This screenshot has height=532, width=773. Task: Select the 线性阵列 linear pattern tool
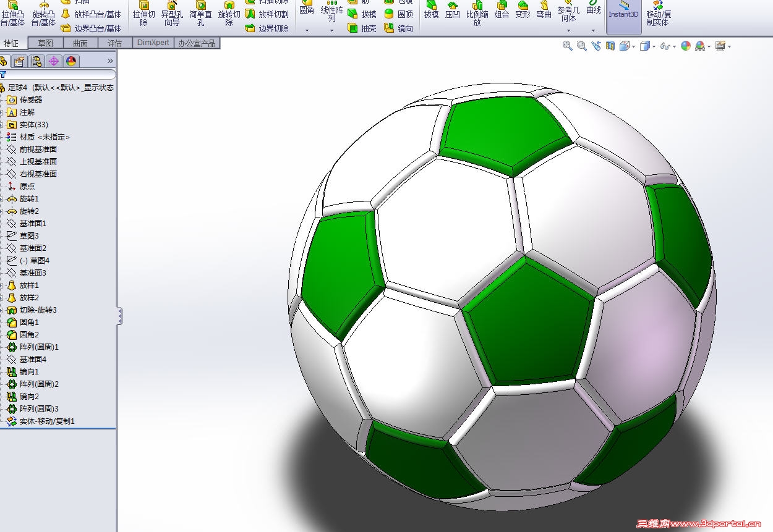point(331,11)
